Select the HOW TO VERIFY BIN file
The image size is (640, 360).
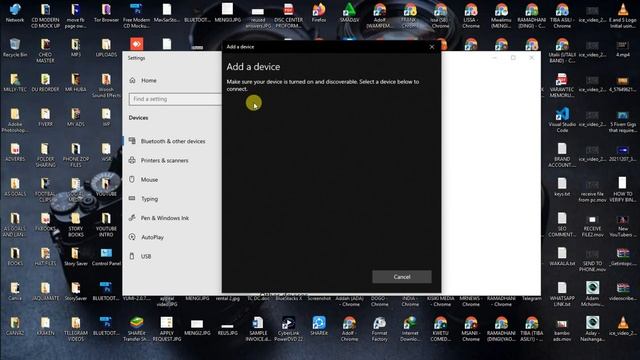622,189
